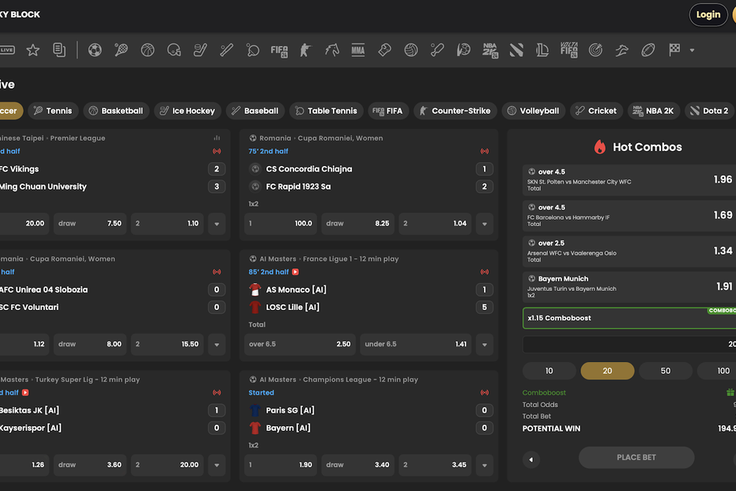Select stake amount 10
736x491 pixels.
tap(549, 371)
